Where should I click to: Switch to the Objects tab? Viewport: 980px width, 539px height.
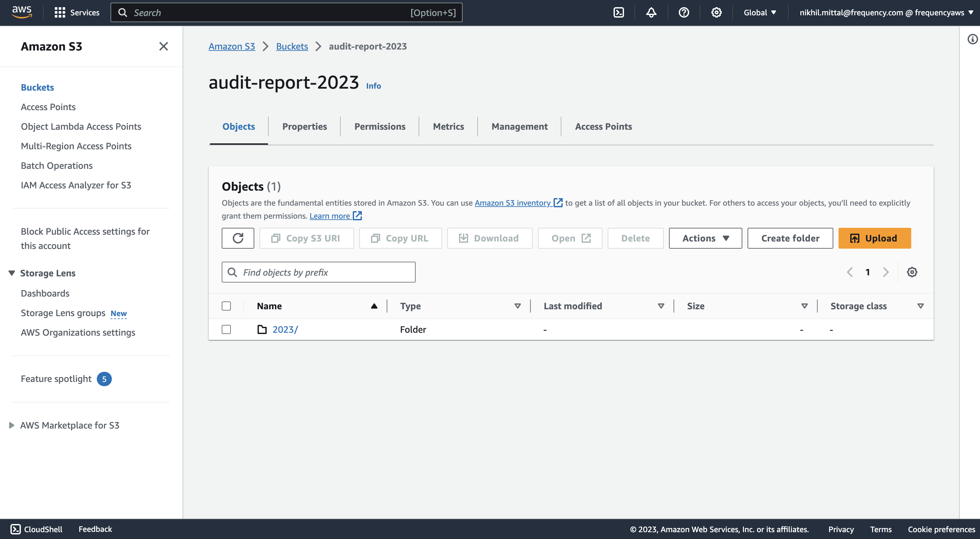point(239,127)
